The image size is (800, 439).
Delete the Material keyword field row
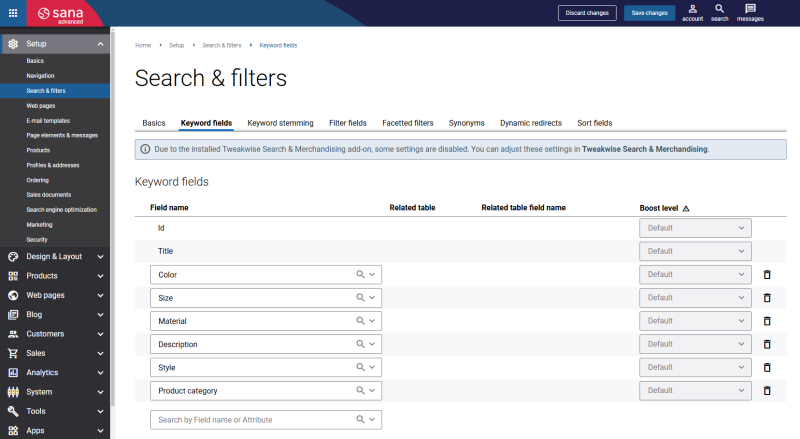[767, 321]
